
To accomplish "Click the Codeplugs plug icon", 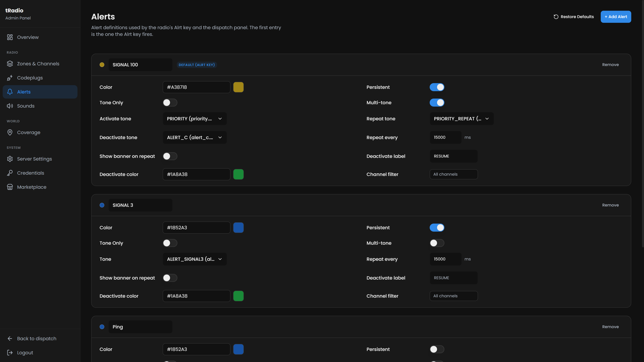I will click(10, 78).
